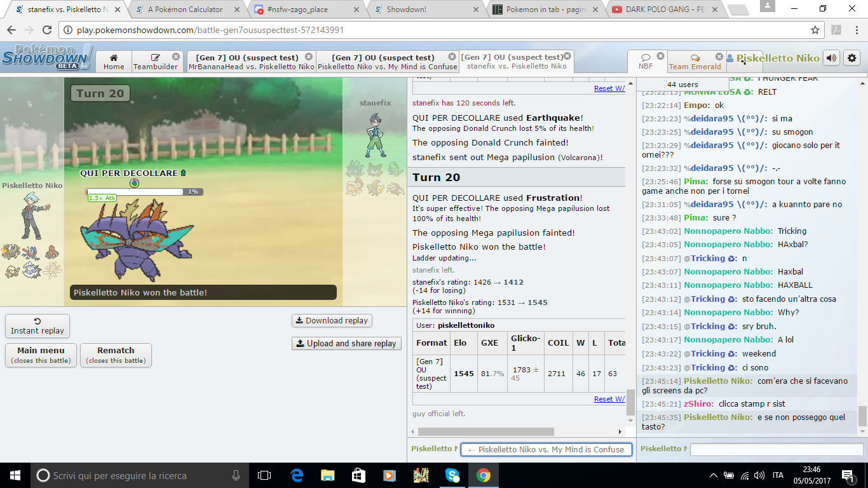Click Download replay button
The height and width of the screenshot is (488, 868).
(x=331, y=320)
